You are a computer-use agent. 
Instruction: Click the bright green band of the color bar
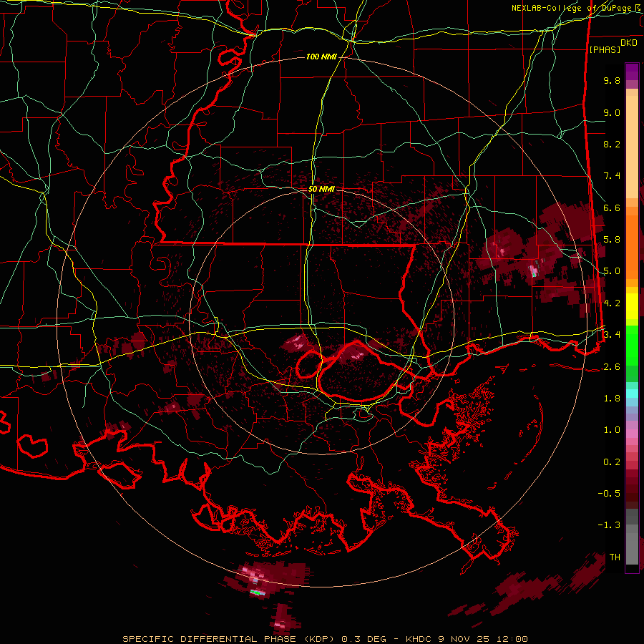coord(632,345)
